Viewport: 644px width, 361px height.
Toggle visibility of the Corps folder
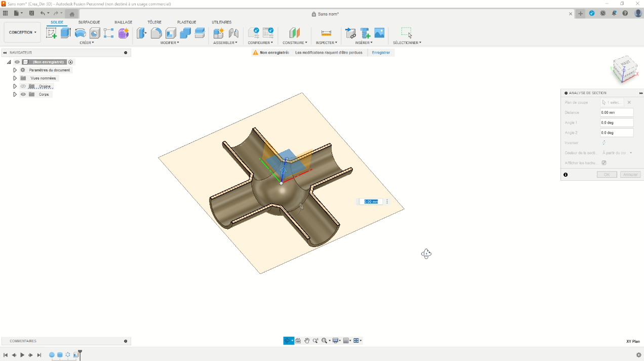tap(23, 94)
